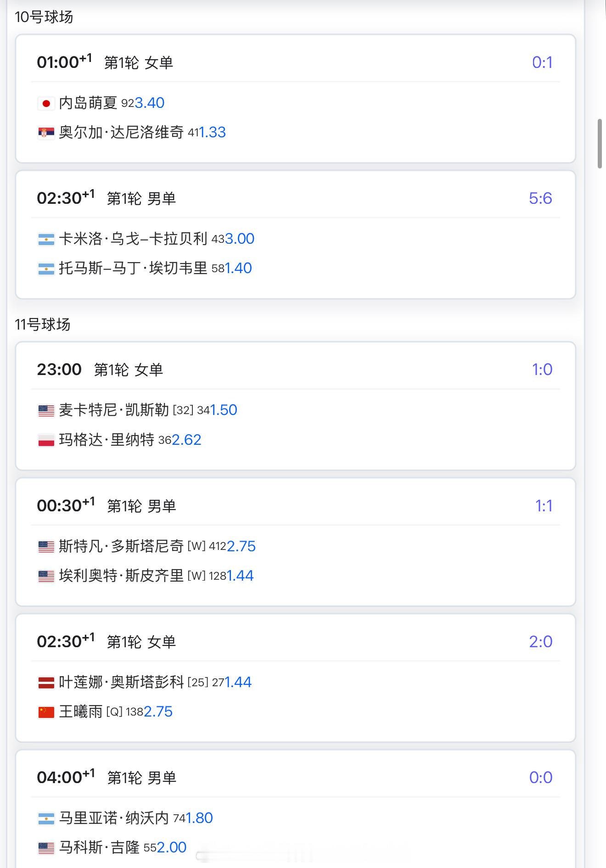Open player 内岛萌夏
Screen dimensions: 606x868
tap(88, 103)
